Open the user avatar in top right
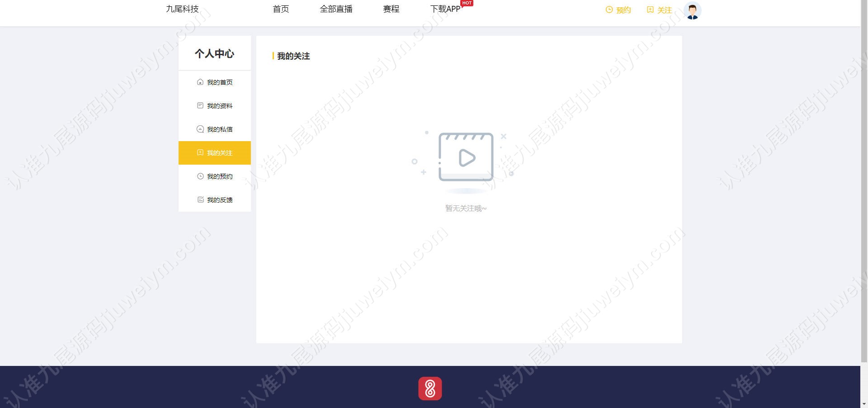The height and width of the screenshot is (408, 868). point(692,10)
